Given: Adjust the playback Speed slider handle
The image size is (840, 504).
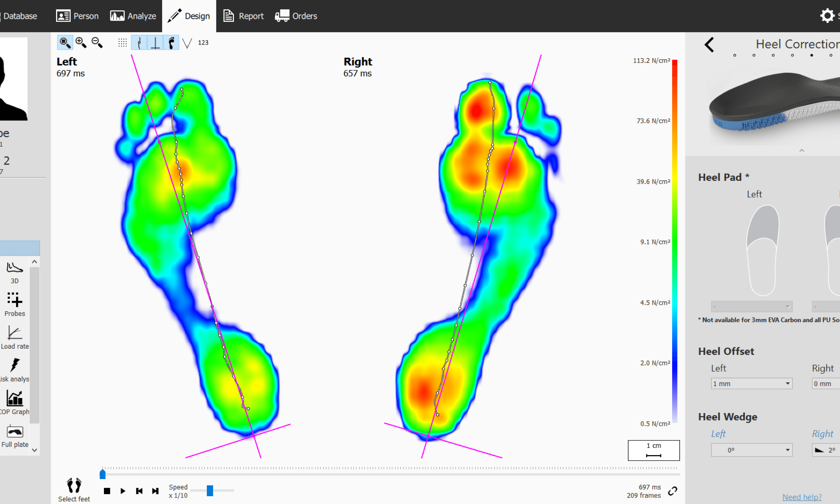Looking at the screenshot, I should click(210, 490).
